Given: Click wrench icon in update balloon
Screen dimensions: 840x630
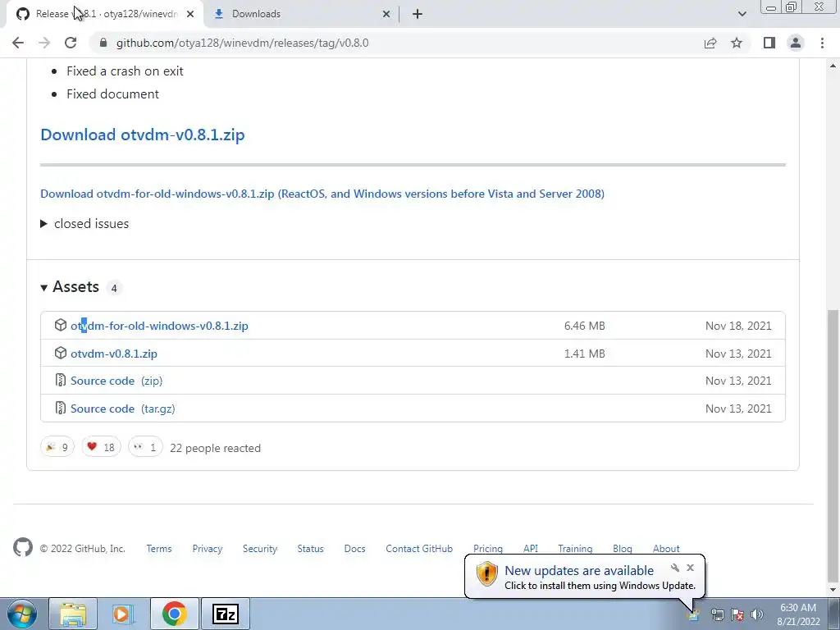Looking at the screenshot, I should pos(675,568).
